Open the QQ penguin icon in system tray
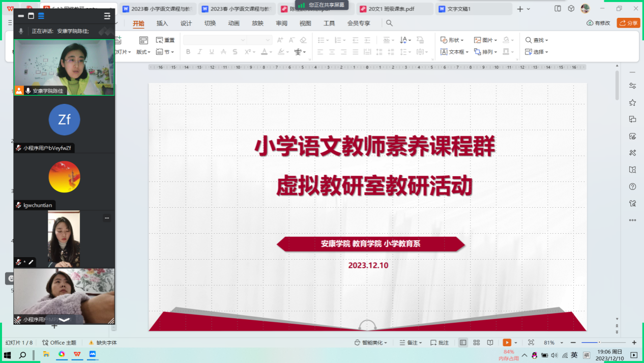The height and width of the screenshot is (363, 644). coord(535,355)
